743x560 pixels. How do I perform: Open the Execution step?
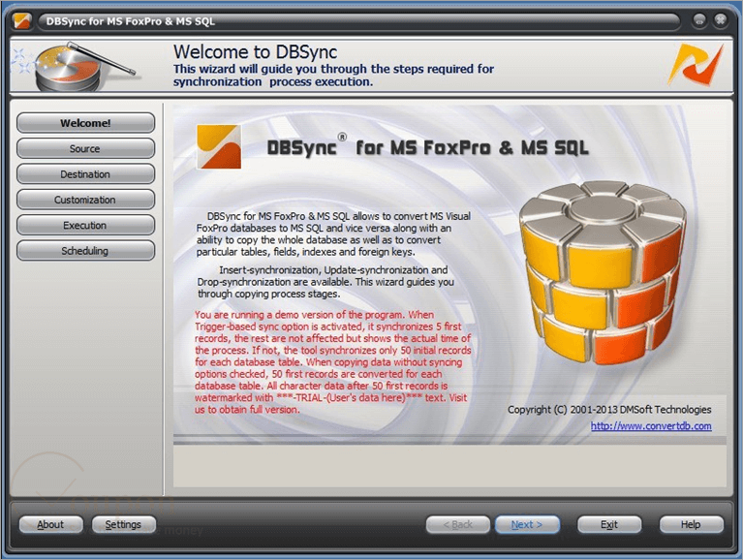point(86,226)
